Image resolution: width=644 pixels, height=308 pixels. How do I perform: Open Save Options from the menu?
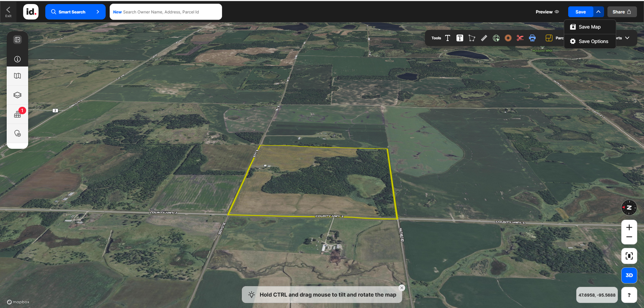tap(593, 41)
